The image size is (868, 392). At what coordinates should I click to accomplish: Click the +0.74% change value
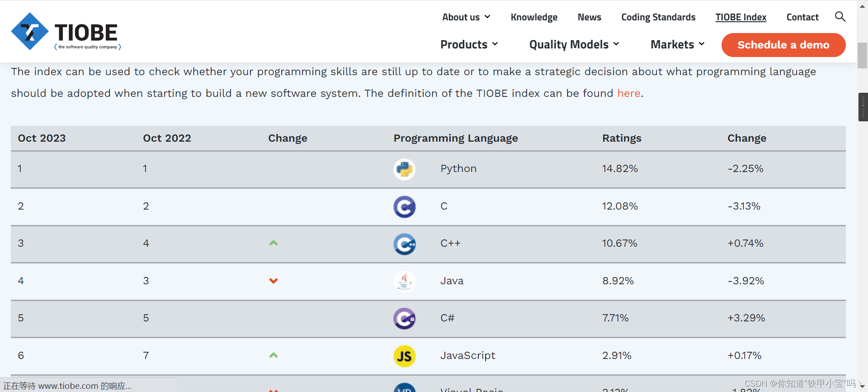pos(745,243)
